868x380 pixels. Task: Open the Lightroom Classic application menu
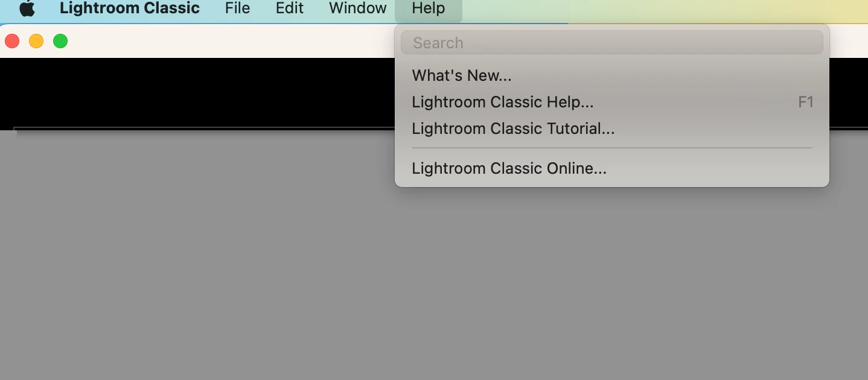(130, 8)
